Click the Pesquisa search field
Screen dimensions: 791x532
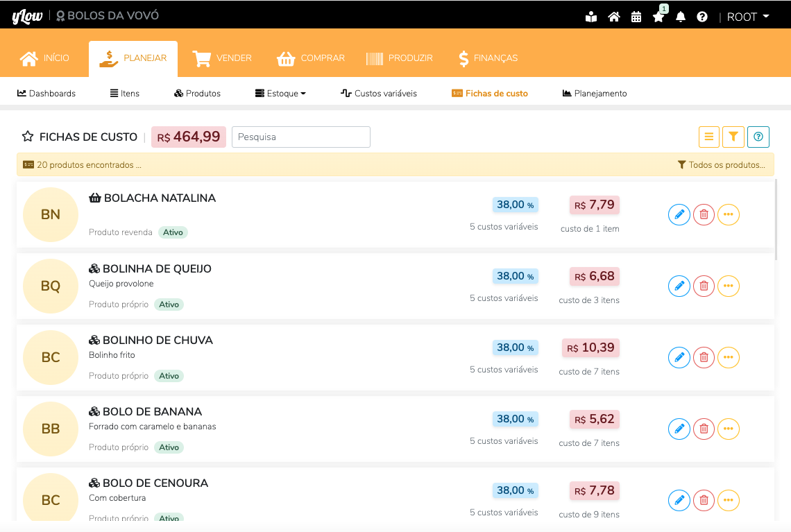(x=300, y=137)
